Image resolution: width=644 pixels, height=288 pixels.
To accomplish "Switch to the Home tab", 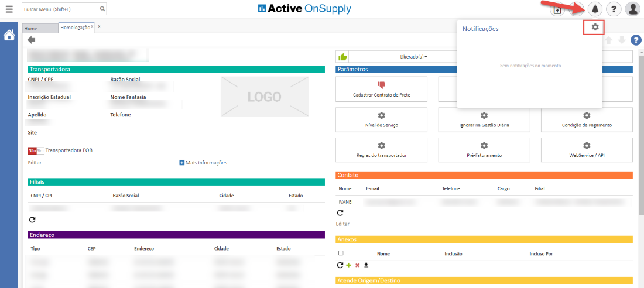I will pyautogui.click(x=31, y=28).
